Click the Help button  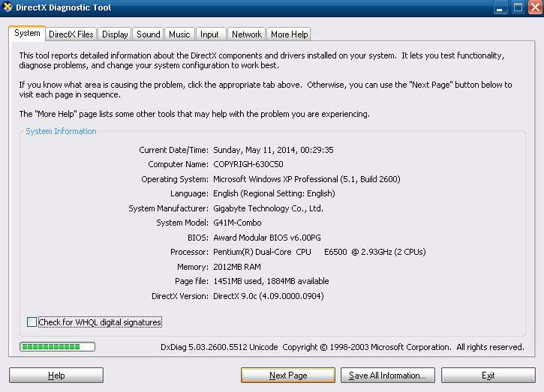point(56,376)
